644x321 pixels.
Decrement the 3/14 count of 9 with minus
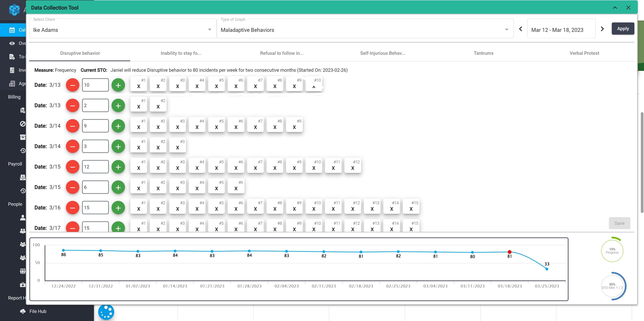72,126
